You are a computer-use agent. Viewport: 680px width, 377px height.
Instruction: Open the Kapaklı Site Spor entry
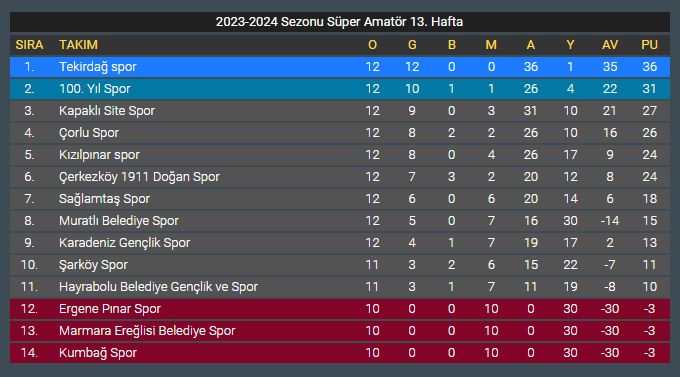tap(107, 111)
